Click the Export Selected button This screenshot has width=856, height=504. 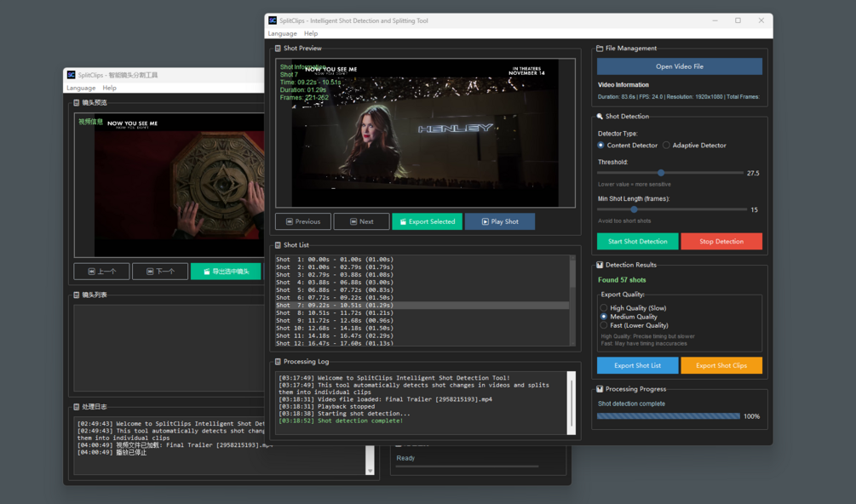click(x=427, y=221)
